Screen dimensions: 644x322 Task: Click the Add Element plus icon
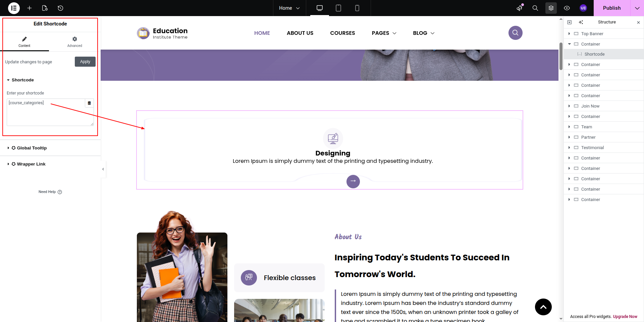click(x=30, y=8)
